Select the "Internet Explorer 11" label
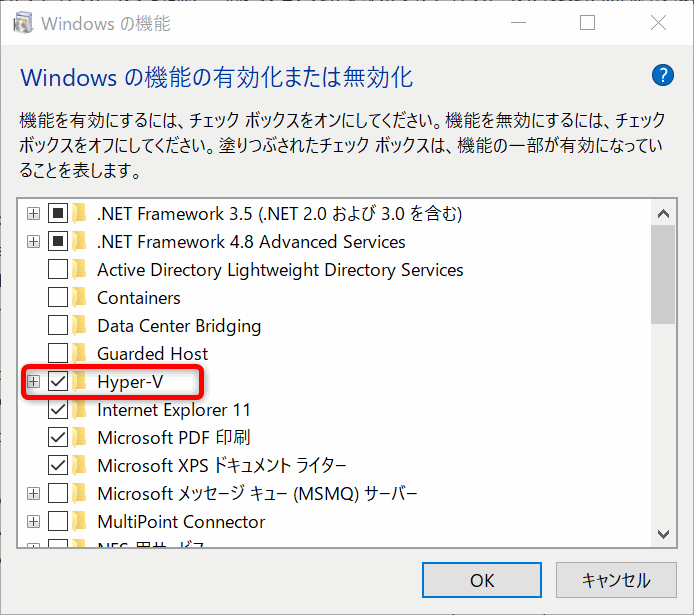This screenshot has height=615, width=694. 174,410
